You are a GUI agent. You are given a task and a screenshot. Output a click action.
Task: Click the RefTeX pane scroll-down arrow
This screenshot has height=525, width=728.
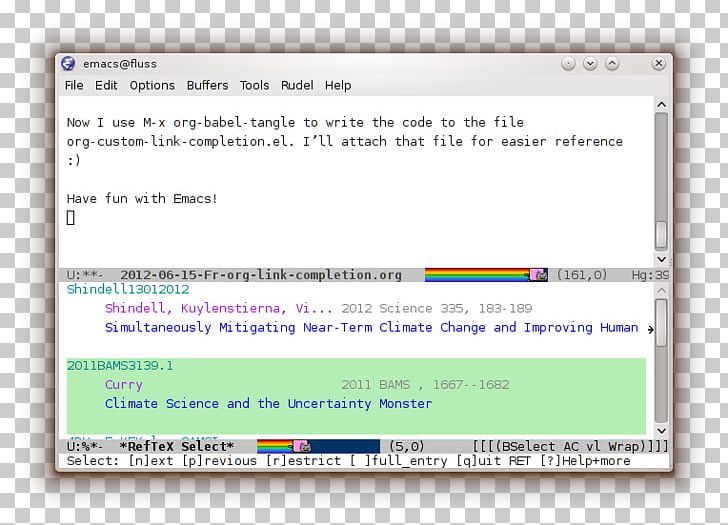[x=662, y=431]
